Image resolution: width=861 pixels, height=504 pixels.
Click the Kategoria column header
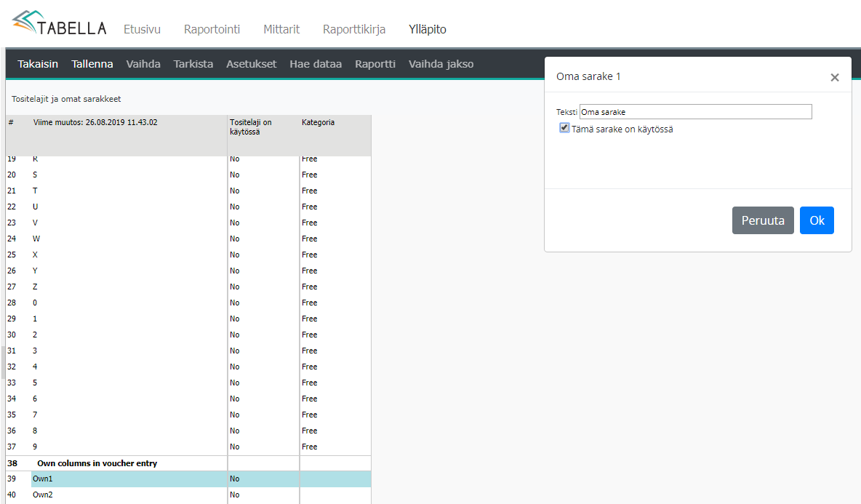click(x=319, y=123)
